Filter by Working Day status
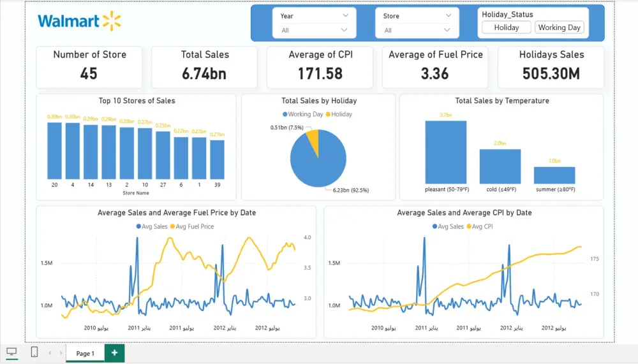 [559, 27]
